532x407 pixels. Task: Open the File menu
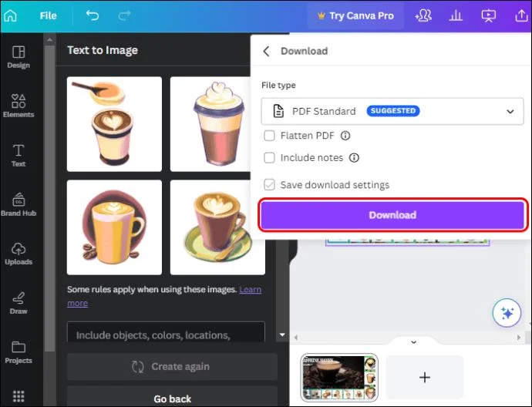[48, 15]
